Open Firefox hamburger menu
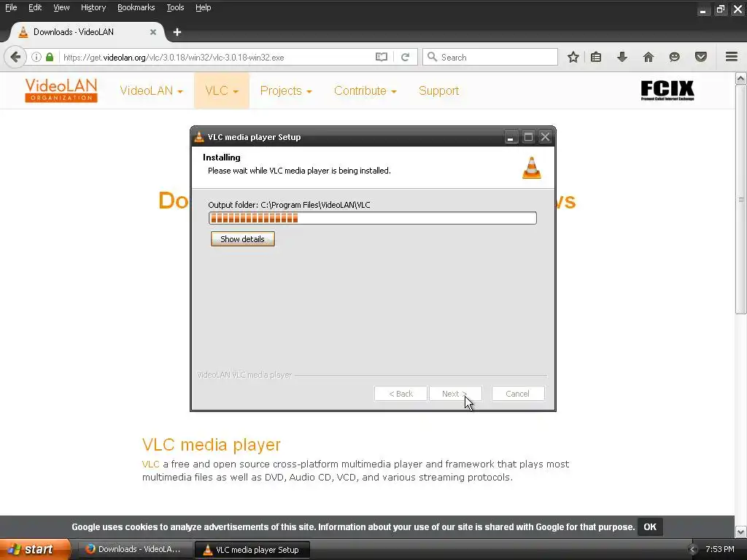Screen dimensions: 747x560 [732, 57]
